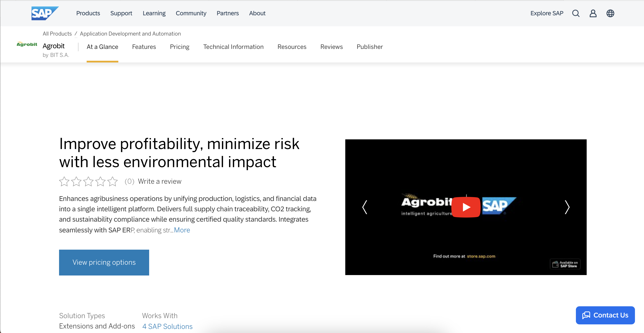Click Explore SAP link
The height and width of the screenshot is (333, 644).
tap(547, 13)
